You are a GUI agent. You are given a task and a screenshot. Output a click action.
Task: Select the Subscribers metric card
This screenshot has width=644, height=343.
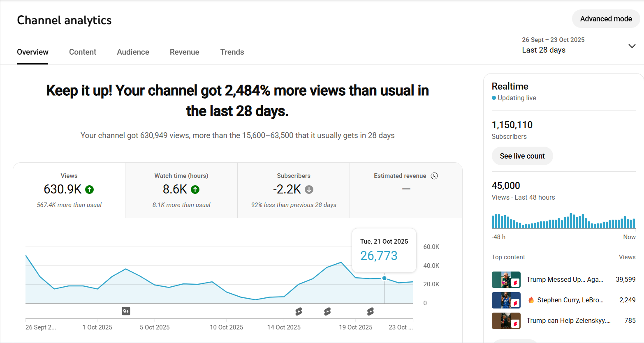coord(294,190)
